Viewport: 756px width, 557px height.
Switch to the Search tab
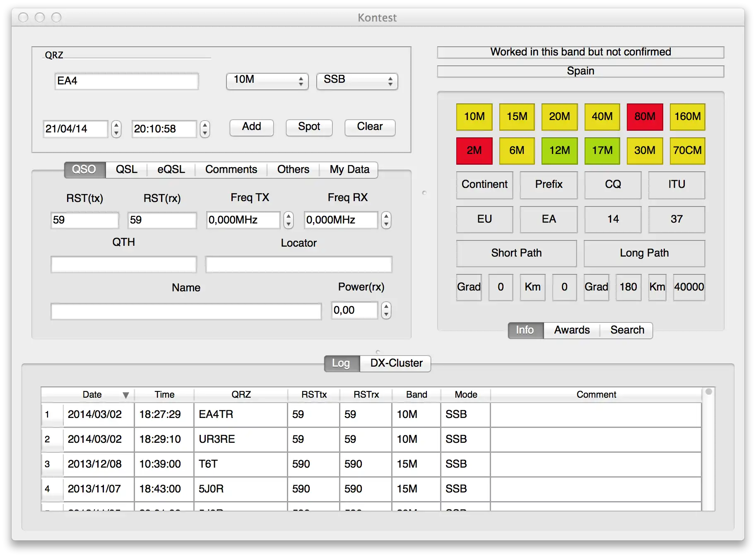point(627,330)
